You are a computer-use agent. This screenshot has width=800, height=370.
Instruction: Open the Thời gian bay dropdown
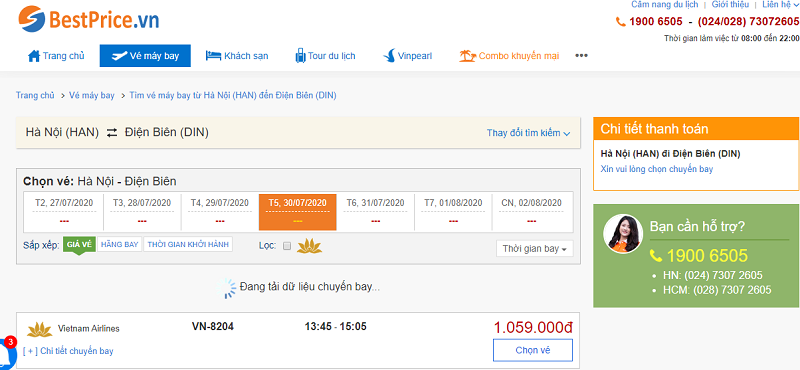[535, 249]
